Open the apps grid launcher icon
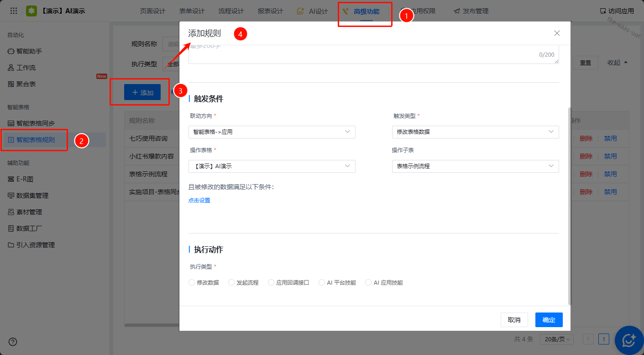This screenshot has height=355, width=644. (x=14, y=11)
